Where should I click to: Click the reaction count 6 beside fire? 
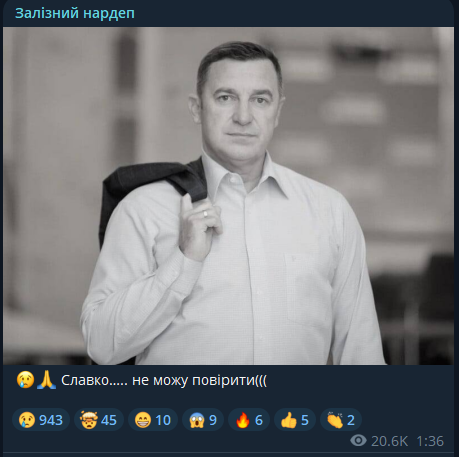point(259,420)
